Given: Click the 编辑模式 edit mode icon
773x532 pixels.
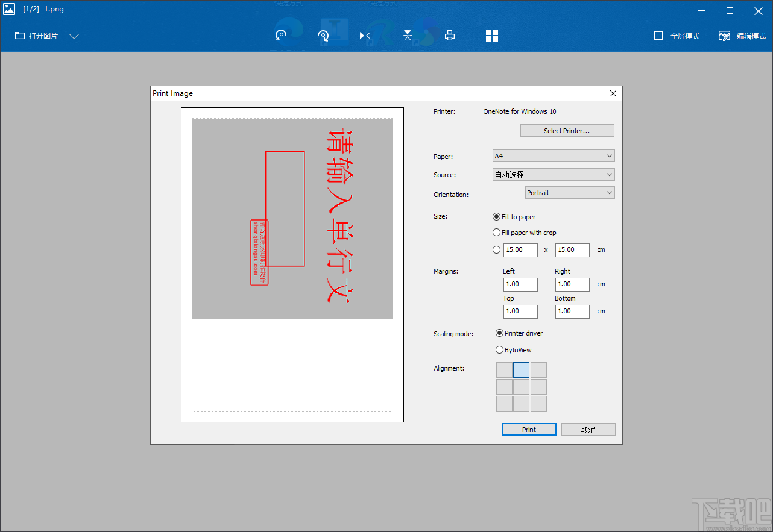Looking at the screenshot, I should click(724, 36).
